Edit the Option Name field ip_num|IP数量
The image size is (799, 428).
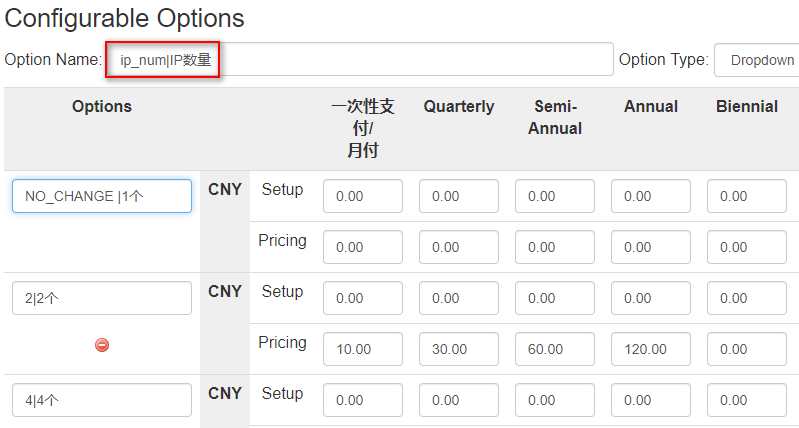(359, 60)
